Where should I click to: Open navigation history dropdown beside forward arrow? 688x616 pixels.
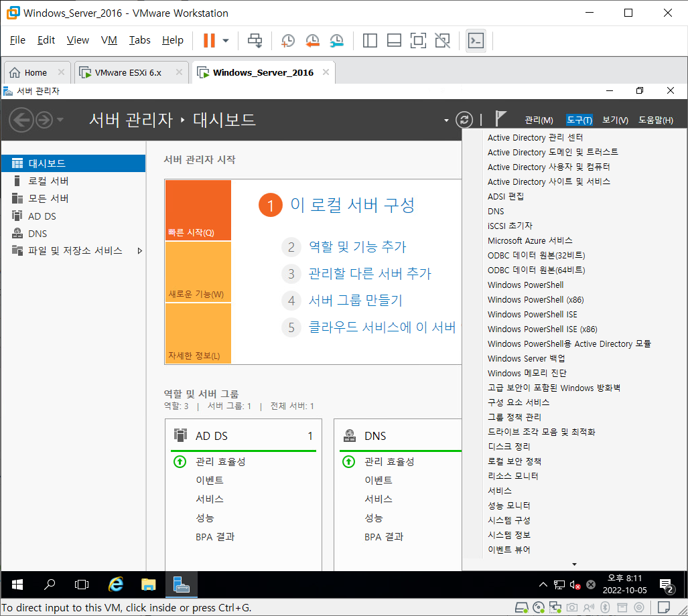60,120
